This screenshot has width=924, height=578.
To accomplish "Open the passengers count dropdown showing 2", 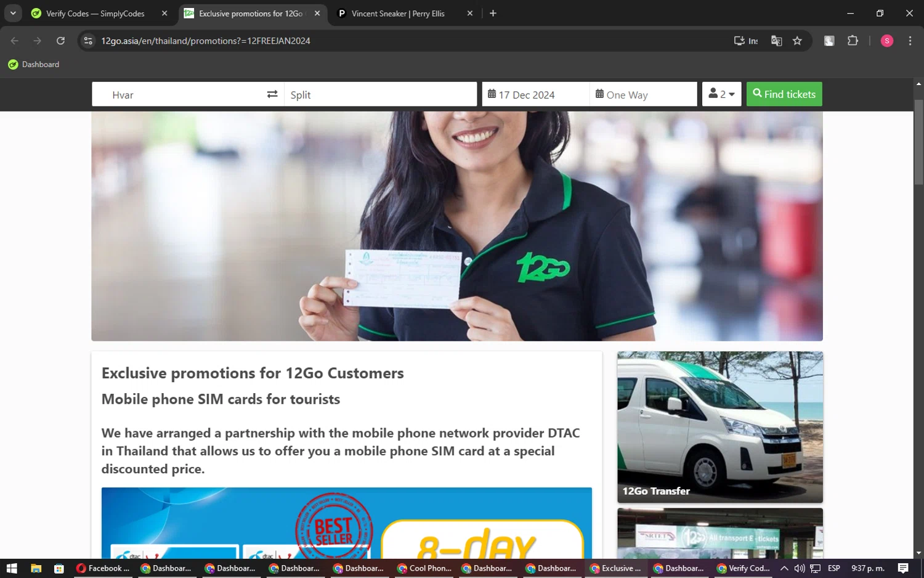I will click(721, 94).
